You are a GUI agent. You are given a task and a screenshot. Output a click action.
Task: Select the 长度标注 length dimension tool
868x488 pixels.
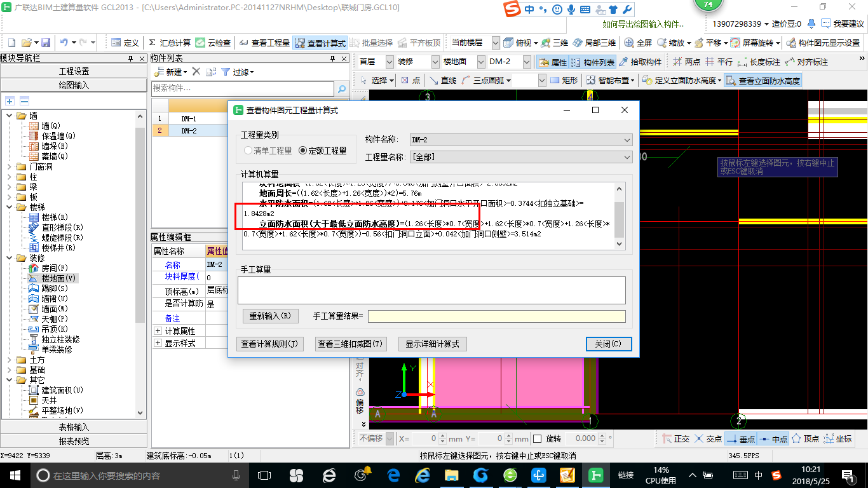pyautogui.click(x=759, y=62)
